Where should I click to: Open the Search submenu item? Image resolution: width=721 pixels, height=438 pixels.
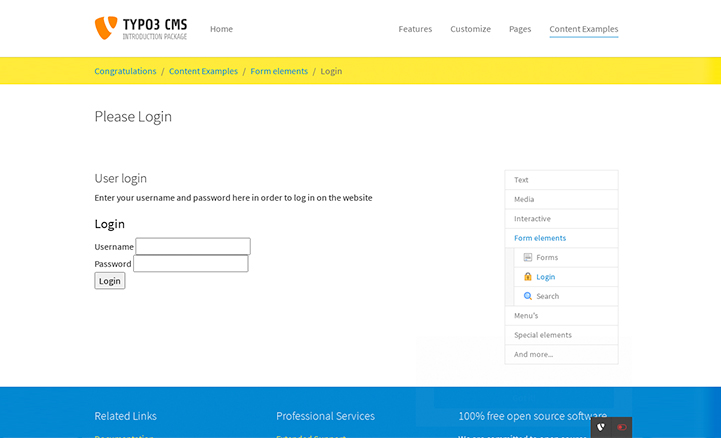pyautogui.click(x=566, y=296)
